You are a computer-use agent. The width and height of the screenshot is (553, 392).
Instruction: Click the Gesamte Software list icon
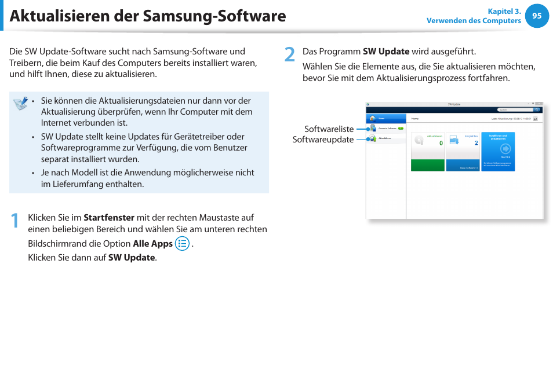(373, 128)
